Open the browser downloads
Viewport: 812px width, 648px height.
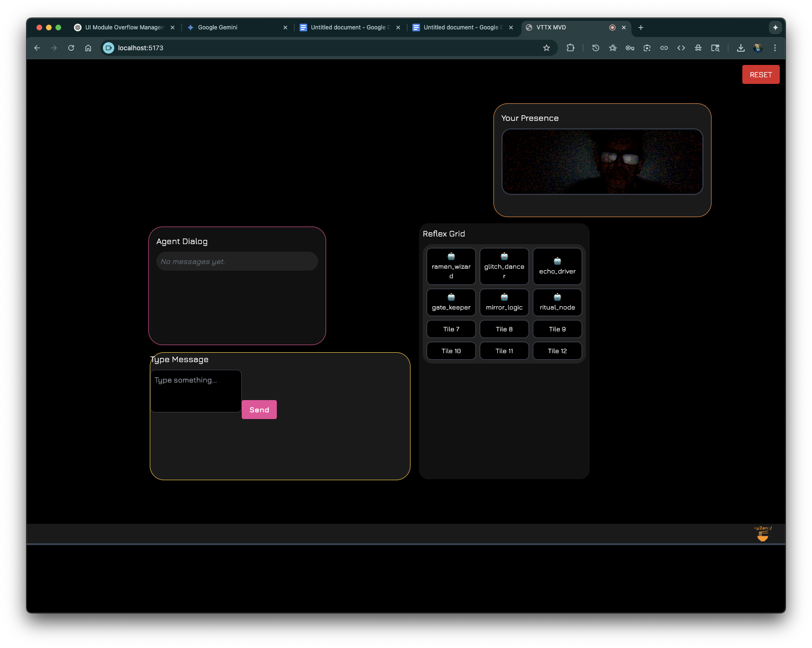point(741,48)
